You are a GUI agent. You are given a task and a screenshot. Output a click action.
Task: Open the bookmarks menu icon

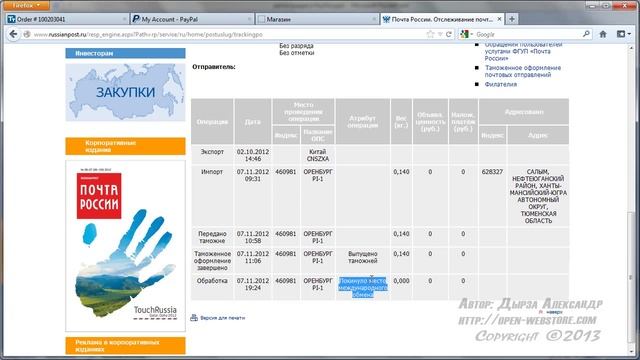click(x=623, y=34)
